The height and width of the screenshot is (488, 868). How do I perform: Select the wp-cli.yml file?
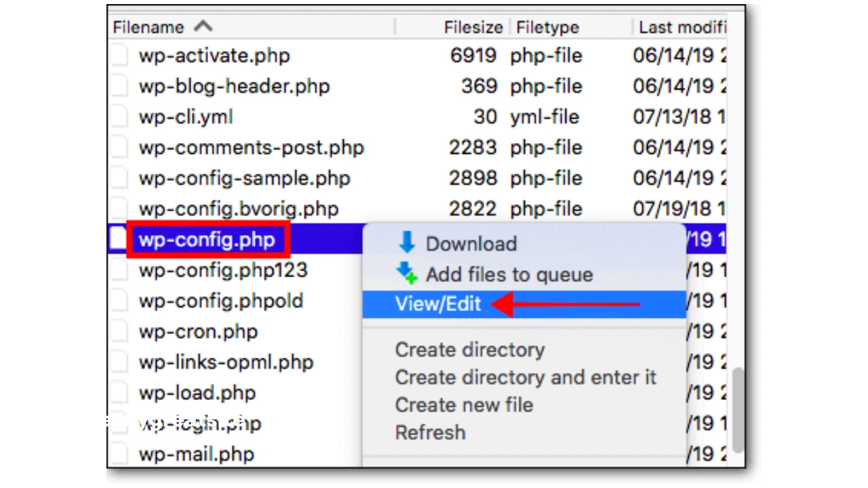click(x=186, y=117)
